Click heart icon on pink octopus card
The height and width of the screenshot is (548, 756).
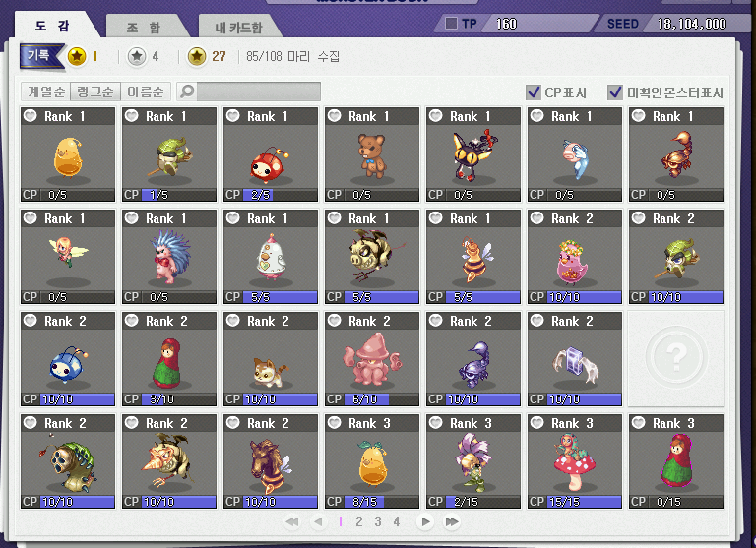point(334,321)
